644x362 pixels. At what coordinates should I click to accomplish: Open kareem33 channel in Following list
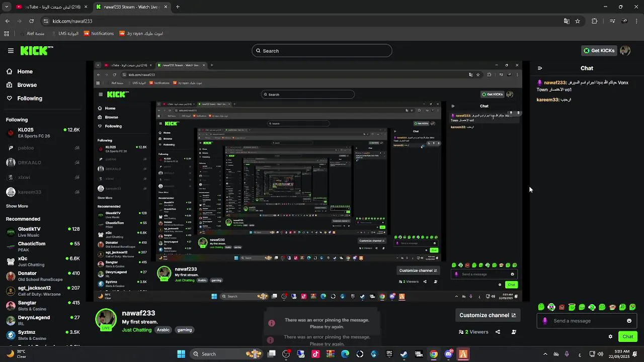pos(42,192)
